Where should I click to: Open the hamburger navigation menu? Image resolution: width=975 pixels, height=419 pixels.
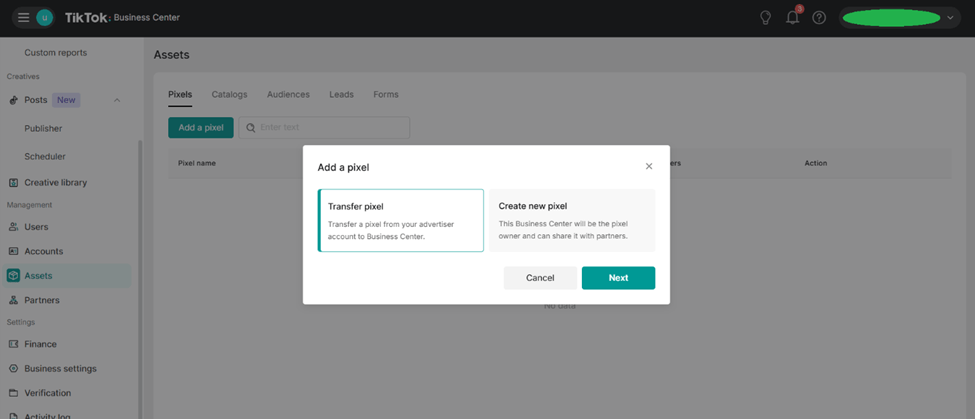pos(23,18)
